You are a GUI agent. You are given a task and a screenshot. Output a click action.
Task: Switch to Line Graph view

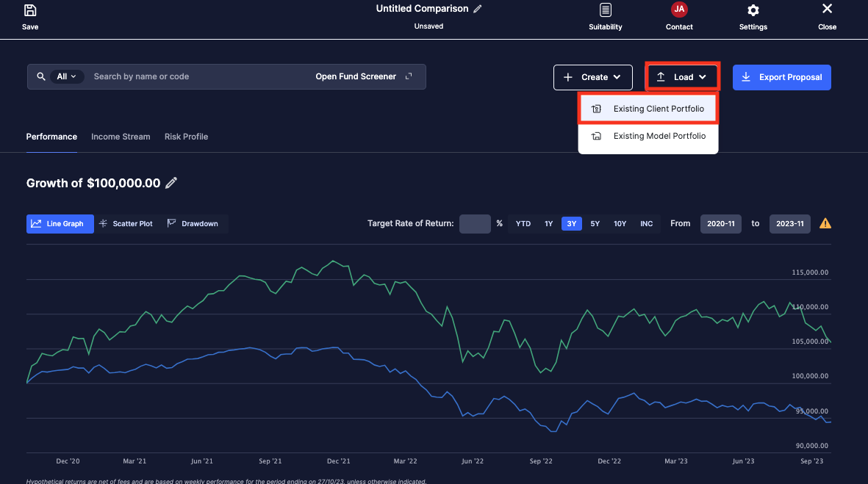point(60,223)
